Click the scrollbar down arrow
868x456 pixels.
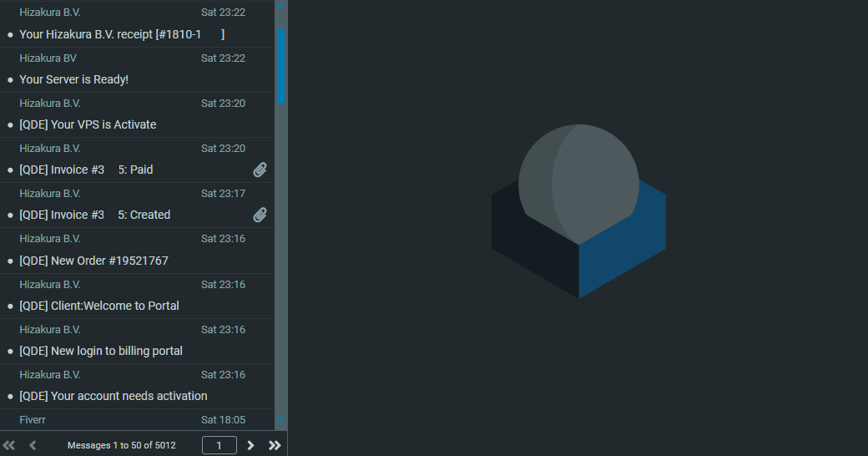pyautogui.click(x=281, y=419)
